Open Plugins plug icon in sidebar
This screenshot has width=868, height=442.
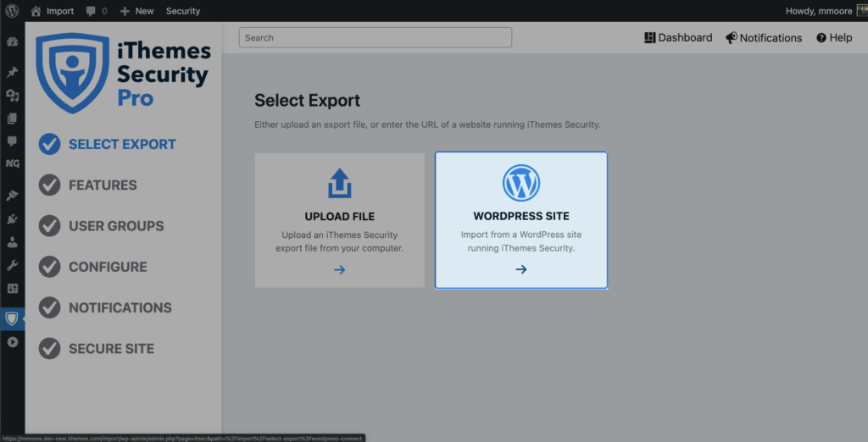coord(12,218)
